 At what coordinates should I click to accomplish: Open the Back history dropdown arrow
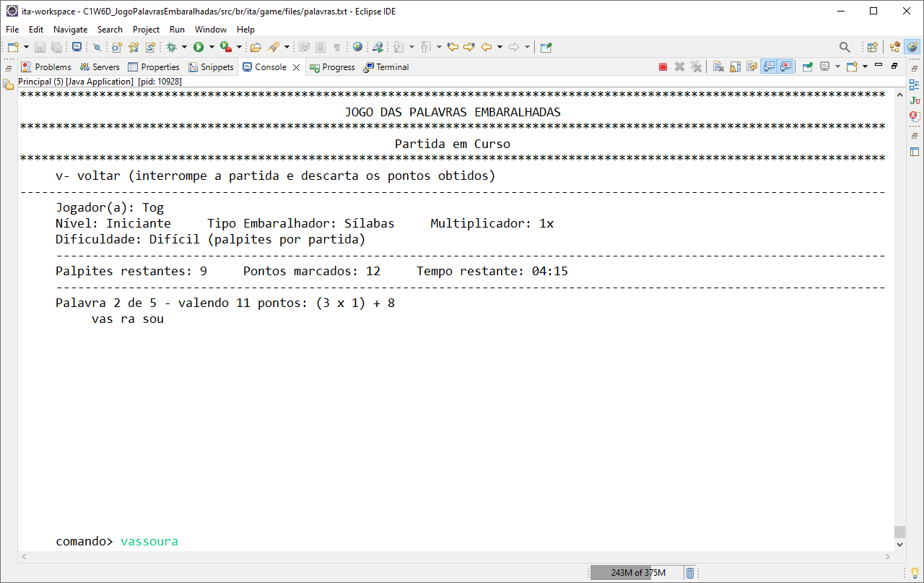pyautogui.click(x=500, y=47)
